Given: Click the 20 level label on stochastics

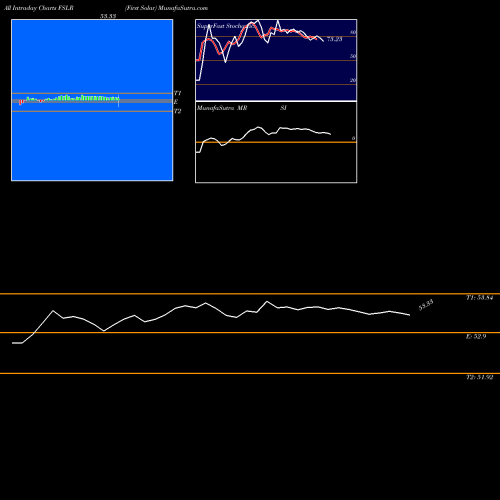Looking at the screenshot, I should coord(353,80).
